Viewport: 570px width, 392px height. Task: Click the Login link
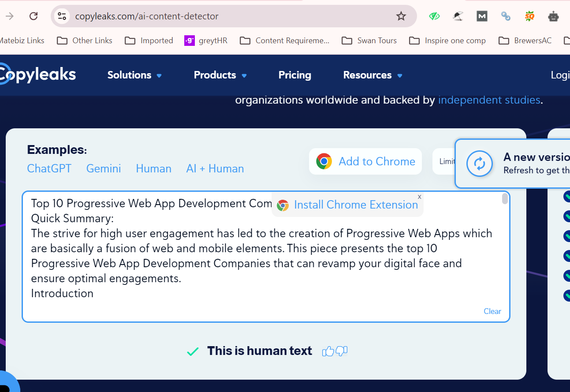[560, 75]
